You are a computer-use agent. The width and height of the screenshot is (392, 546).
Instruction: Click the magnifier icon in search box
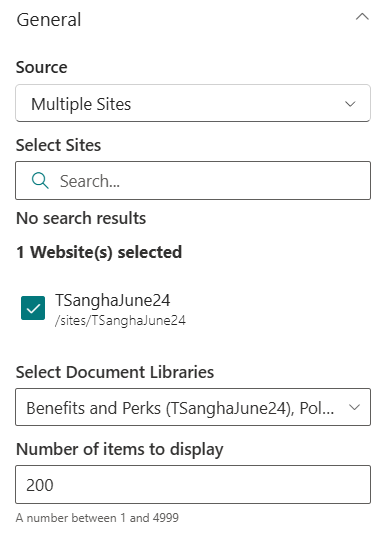(40, 181)
